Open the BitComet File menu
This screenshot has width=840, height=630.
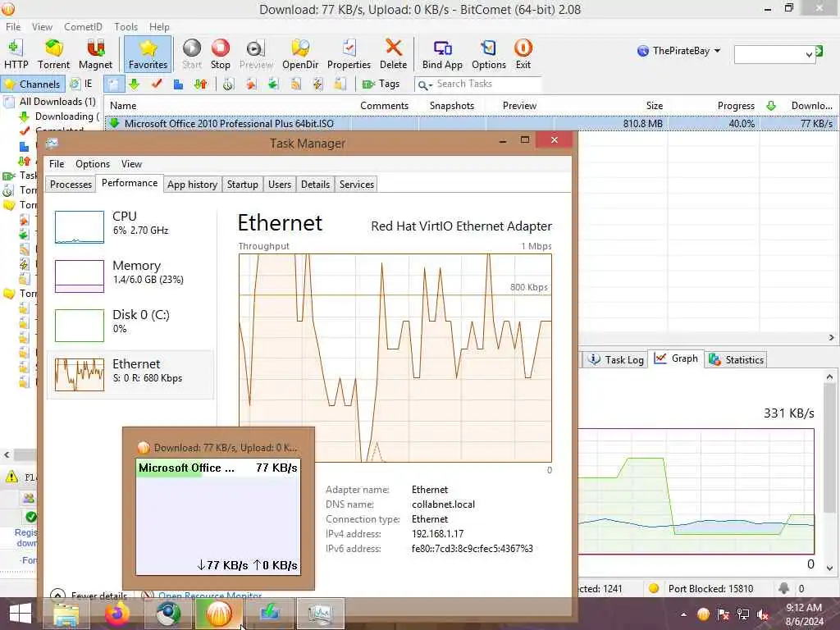(13, 27)
